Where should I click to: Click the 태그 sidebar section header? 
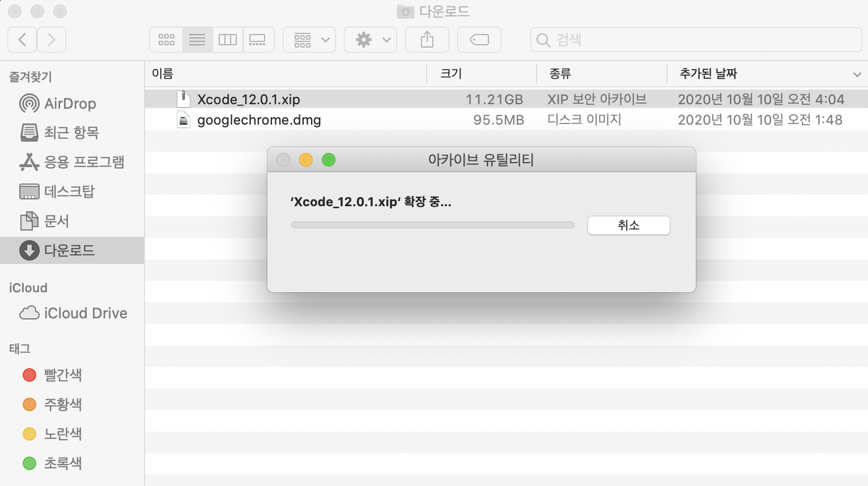pyautogui.click(x=20, y=348)
